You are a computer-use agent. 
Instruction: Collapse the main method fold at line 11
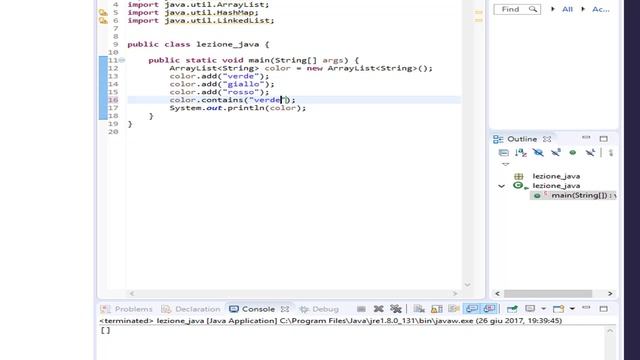(x=122, y=60)
